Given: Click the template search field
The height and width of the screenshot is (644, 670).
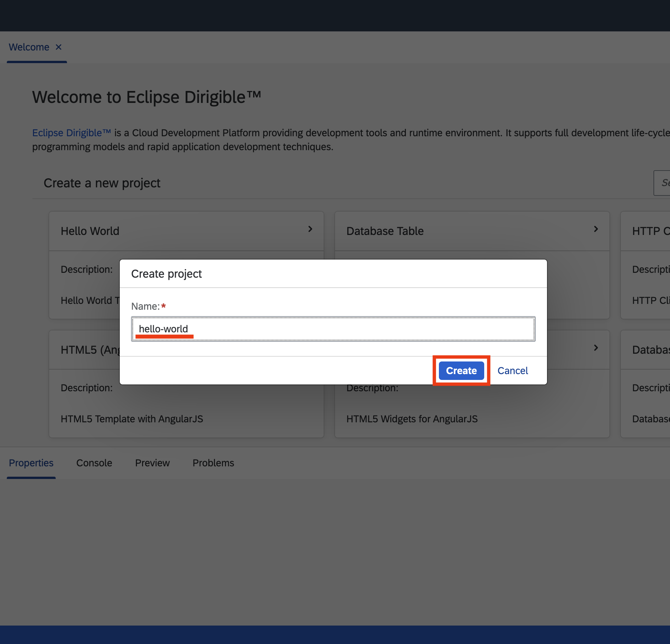Looking at the screenshot, I should tap(662, 183).
